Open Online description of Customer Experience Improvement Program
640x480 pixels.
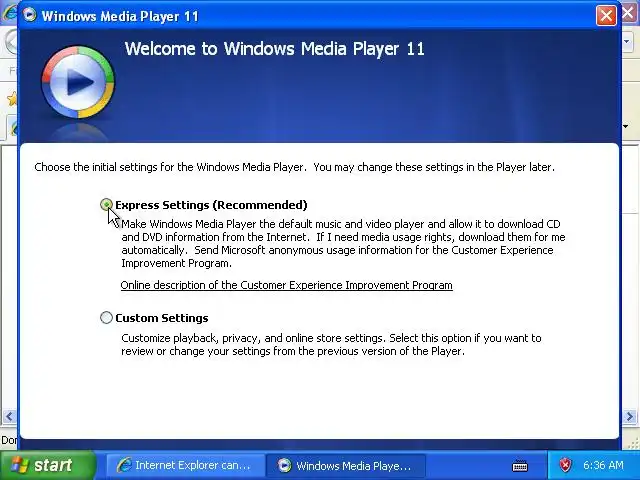tap(287, 285)
